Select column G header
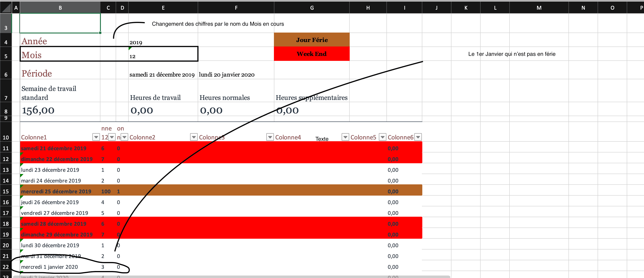644x278 pixels. pyautogui.click(x=312, y=7)
